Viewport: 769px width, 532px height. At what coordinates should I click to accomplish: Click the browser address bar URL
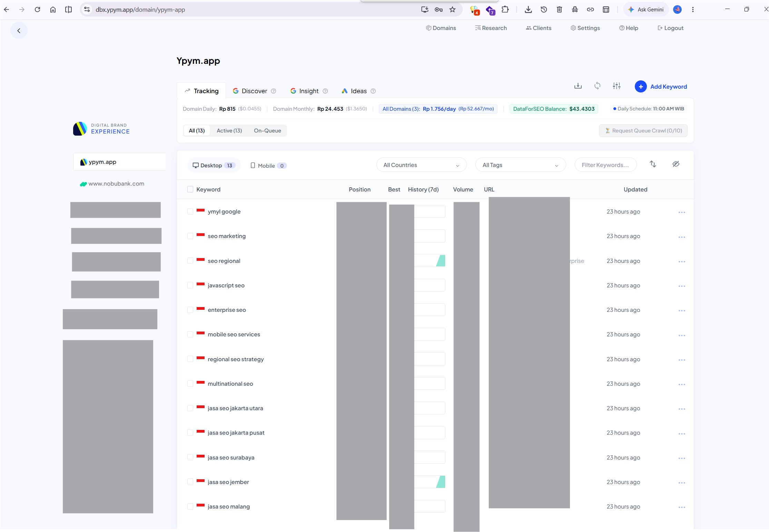pyautogui.click(x=140, y=10)
